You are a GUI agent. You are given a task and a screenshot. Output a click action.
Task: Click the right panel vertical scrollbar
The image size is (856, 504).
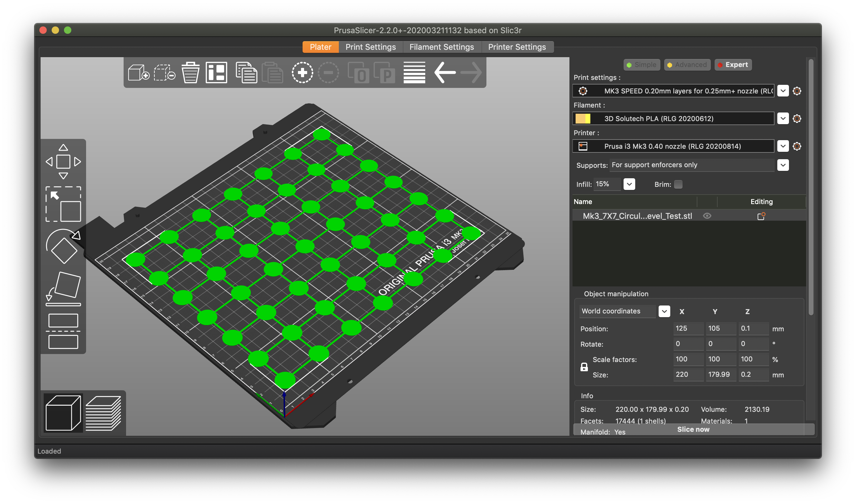tap(811, 187)
